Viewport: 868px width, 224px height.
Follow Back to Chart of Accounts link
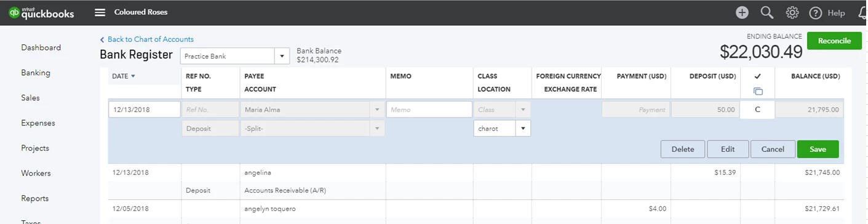(x=146, y=39)
